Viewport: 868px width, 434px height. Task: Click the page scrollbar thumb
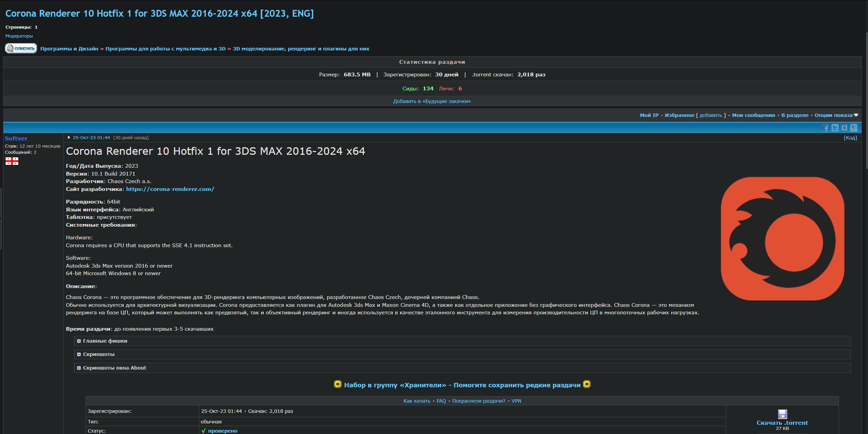[x=867, y=101]
